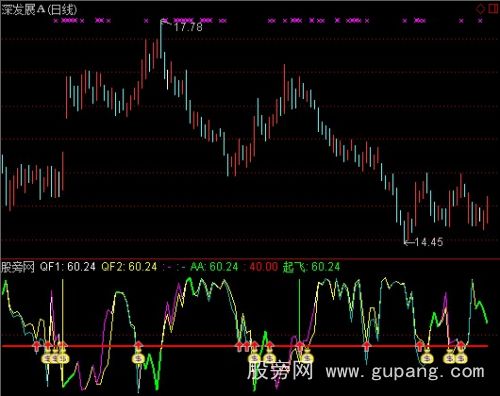Click the 股旁网 indicator name label

point(18,267)
